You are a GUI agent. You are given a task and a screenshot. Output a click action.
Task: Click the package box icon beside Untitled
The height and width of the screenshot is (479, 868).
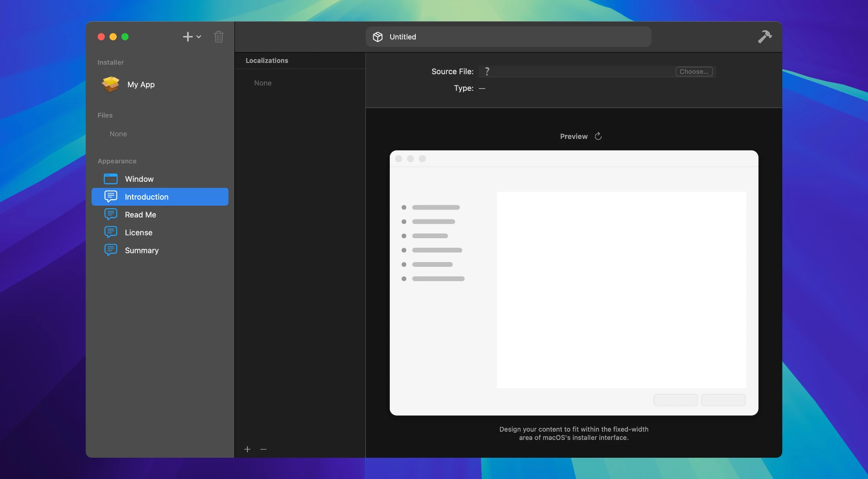(378, 37)
